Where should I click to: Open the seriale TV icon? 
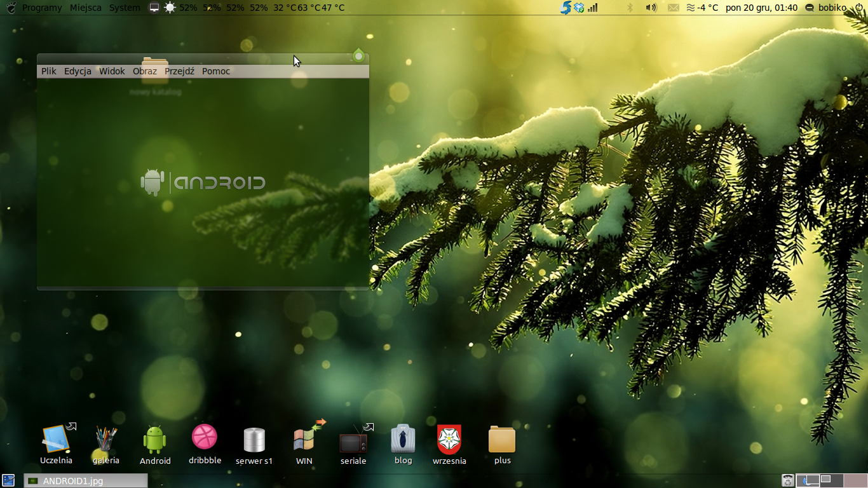tap(353, 441)
